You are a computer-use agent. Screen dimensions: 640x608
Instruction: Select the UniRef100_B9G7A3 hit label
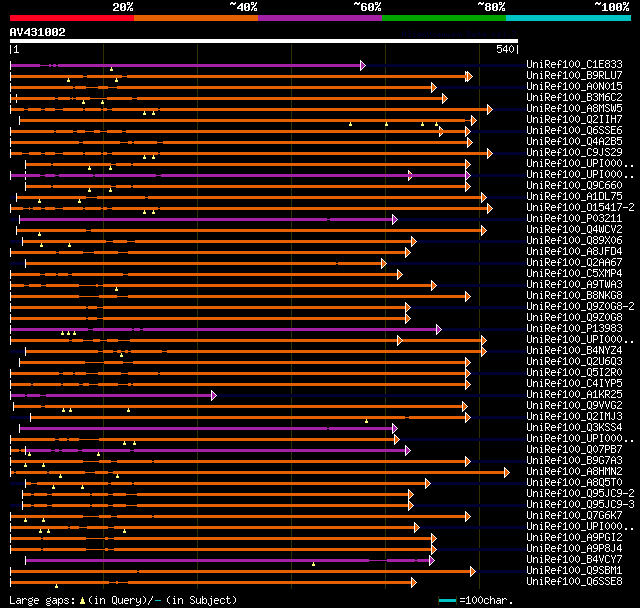[574, 461]
